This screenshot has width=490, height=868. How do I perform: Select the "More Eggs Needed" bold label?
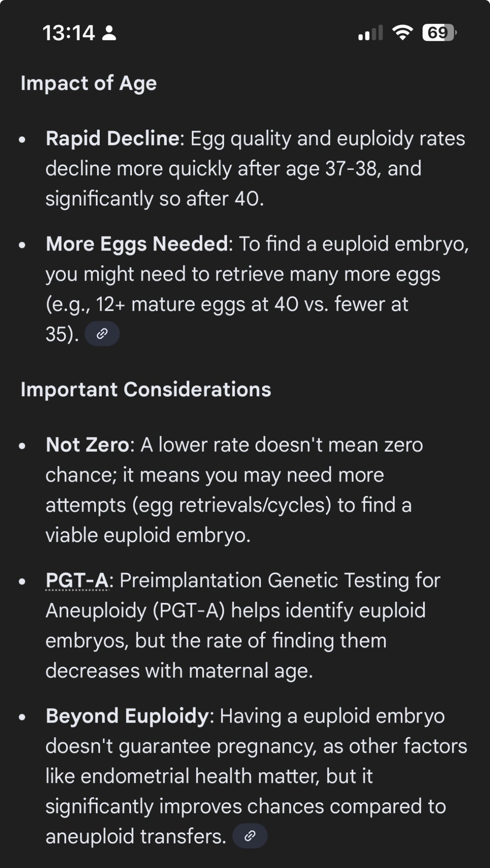137,244
